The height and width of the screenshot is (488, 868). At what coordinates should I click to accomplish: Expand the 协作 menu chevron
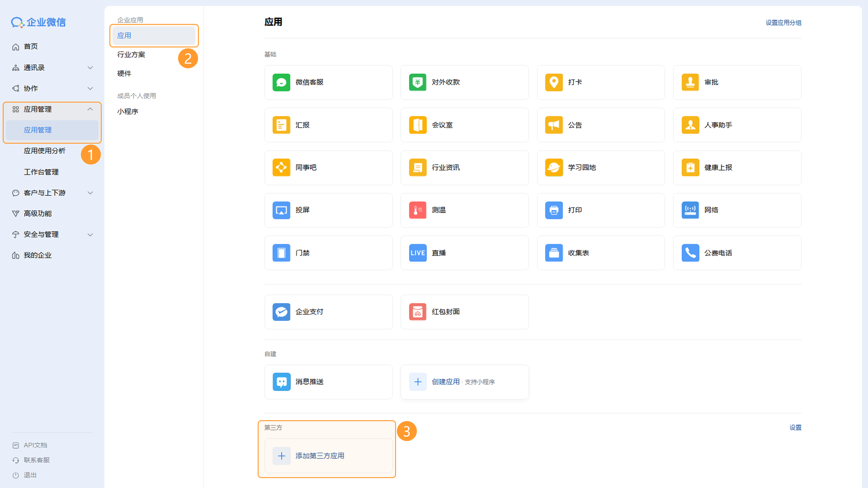90,89
